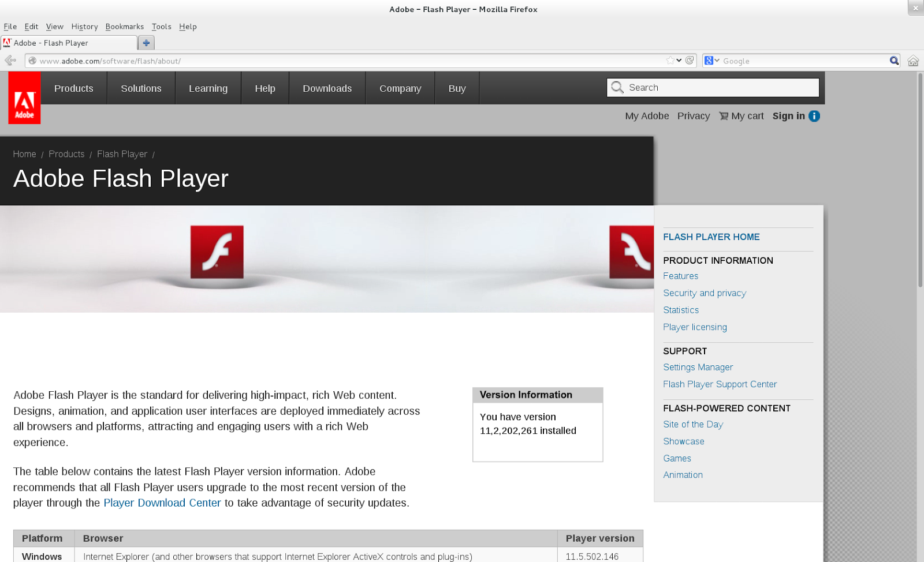This screenshot has width=924, height=562.
Task: Open Security and privacy link
Action: tap(705, 293)
